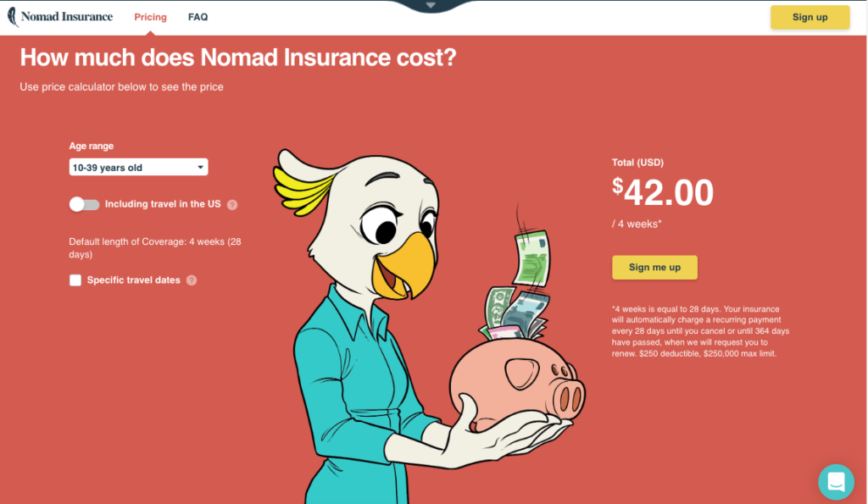Open the FAQ tab
868x504 pixels.
pos(198,17)
